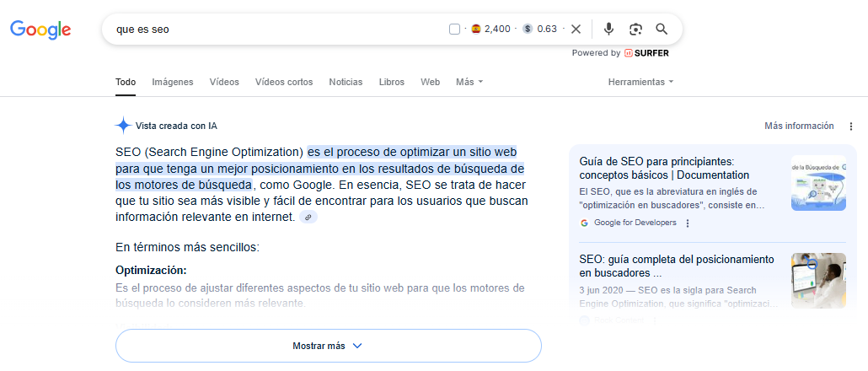Switch to the Vídeos tab
This screenshot has width=868, height=371.
(224, 82)
